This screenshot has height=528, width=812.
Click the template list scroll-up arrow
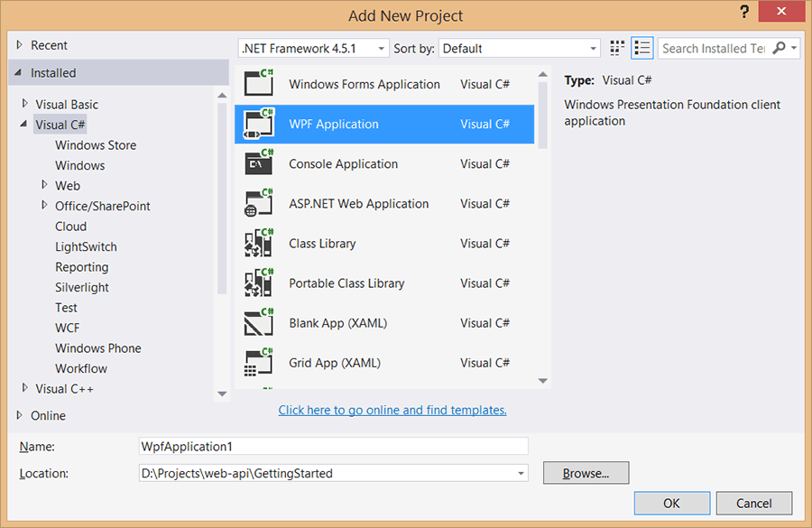(x=543, y=75)
